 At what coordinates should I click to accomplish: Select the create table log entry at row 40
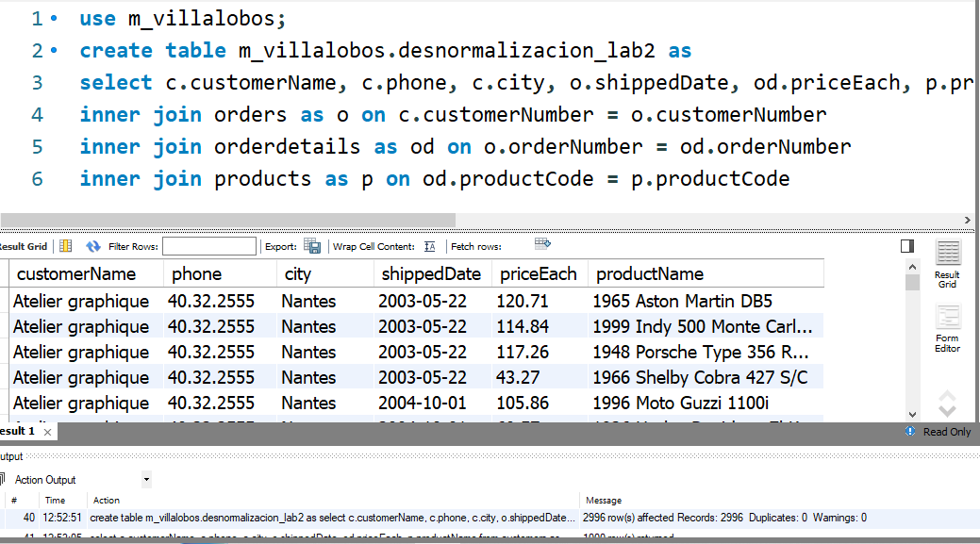(x=283, y=517)
